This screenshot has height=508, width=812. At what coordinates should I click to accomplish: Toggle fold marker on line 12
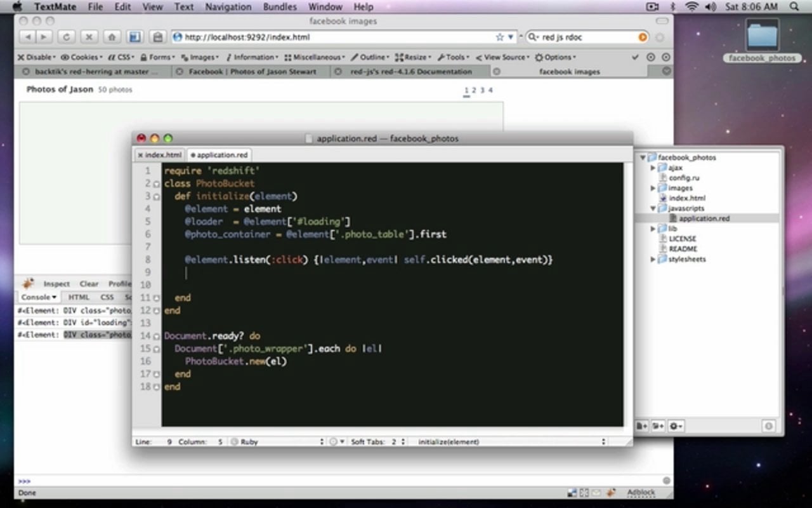157,311
